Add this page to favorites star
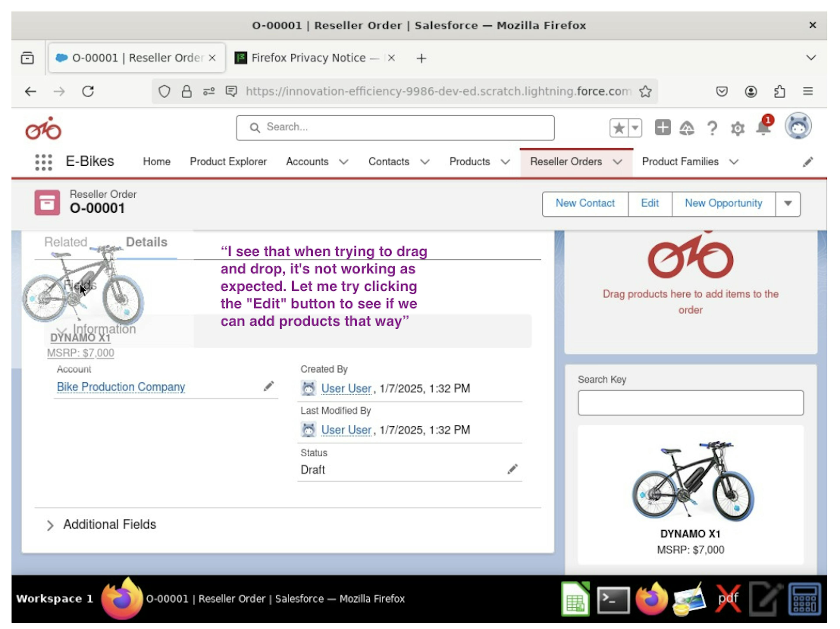Image resolution: width=840 pixels, height=629 pixels. [619, 128]
